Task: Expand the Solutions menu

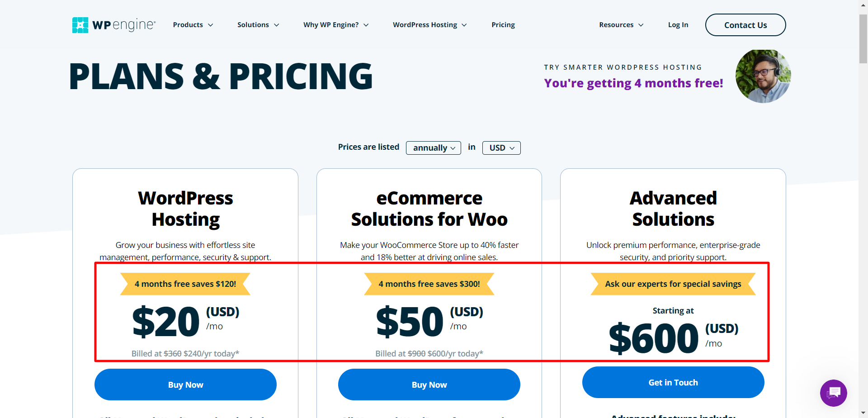Action: 258,25
